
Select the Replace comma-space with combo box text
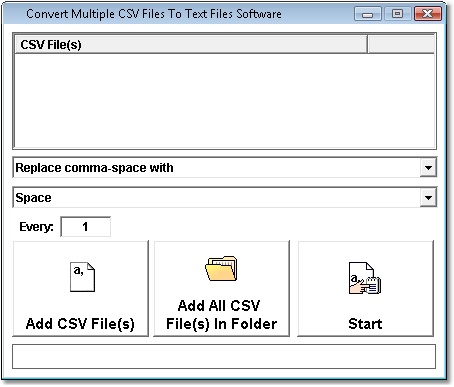click(94, 168)
